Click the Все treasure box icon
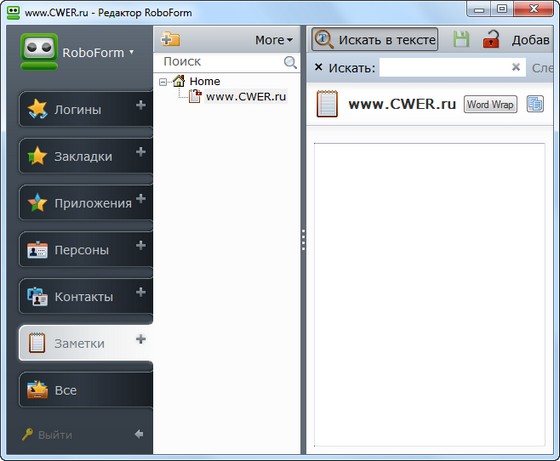 point(37,390)
